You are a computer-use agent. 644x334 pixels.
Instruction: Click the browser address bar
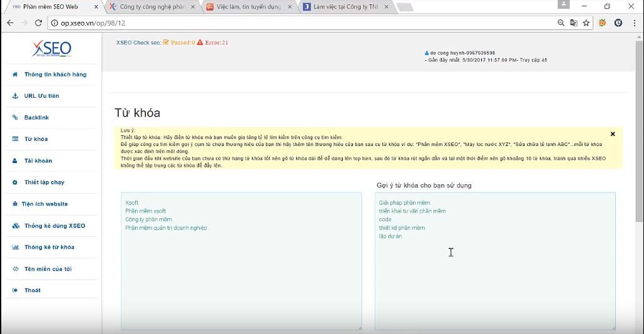pos(304,23)
